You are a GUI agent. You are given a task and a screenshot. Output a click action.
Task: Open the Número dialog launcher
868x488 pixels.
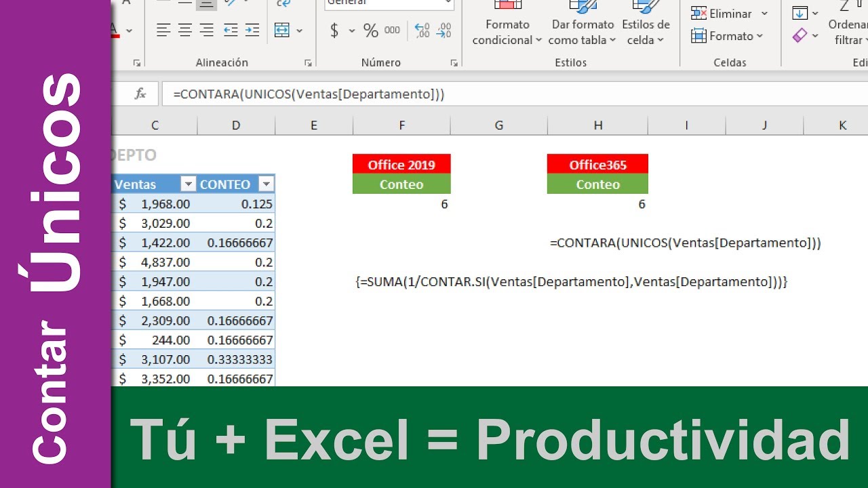tap(454, 63)
